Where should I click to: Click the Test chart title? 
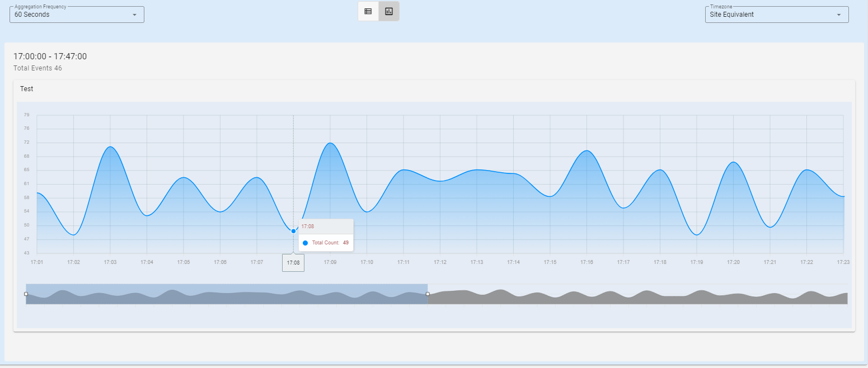tap(26, 89)
